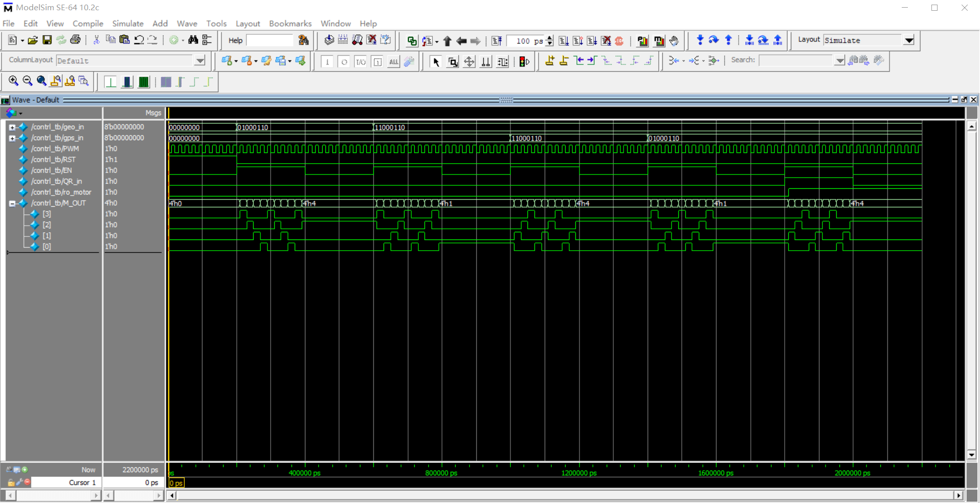Open the Simulate menu
The width and height of the screenshot is (980, 503).
point(128,24)
